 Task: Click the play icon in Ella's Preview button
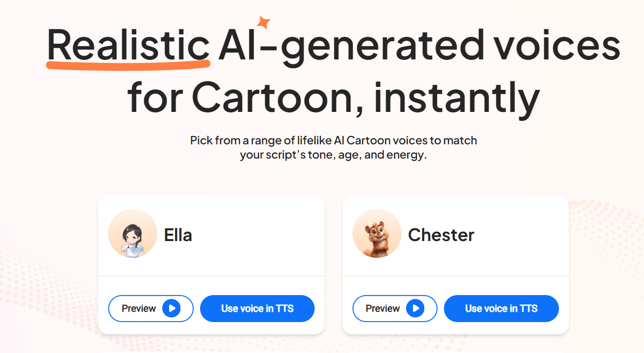(x=172, y=308)
